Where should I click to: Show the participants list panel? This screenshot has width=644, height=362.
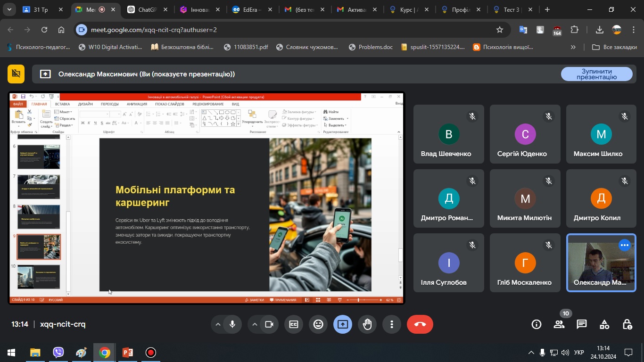click(559, 324)
